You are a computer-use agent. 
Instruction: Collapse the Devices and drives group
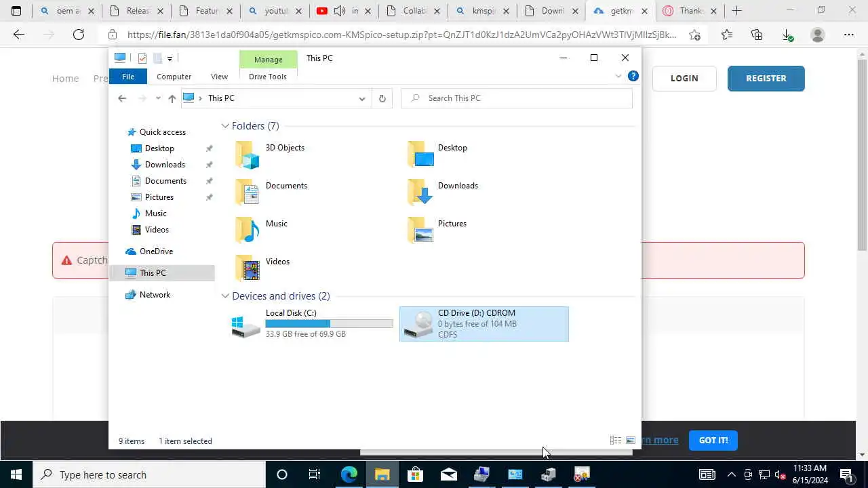click(x=225, y=296)
